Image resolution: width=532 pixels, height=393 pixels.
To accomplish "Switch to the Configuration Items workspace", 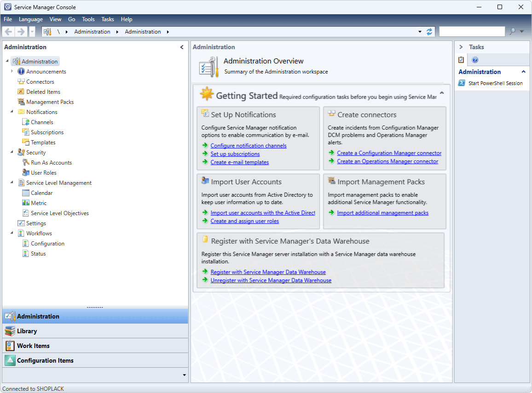I will [x=95, y=360].
